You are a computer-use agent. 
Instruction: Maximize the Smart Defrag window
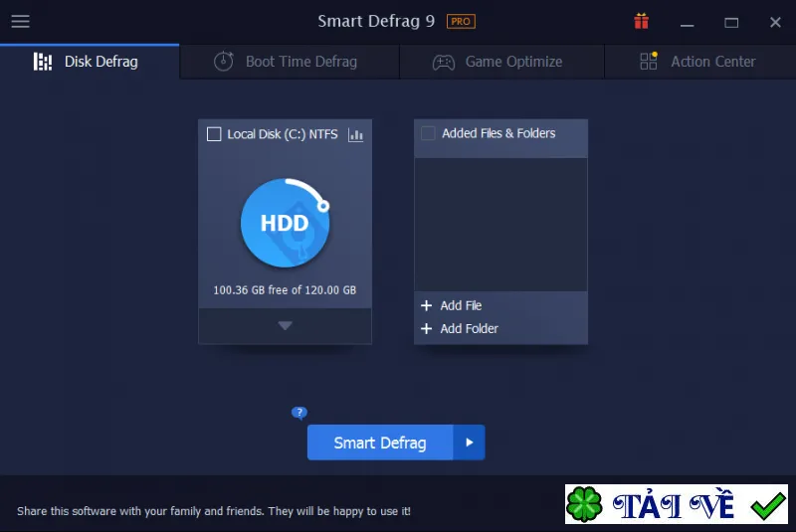tap(731, 22)
